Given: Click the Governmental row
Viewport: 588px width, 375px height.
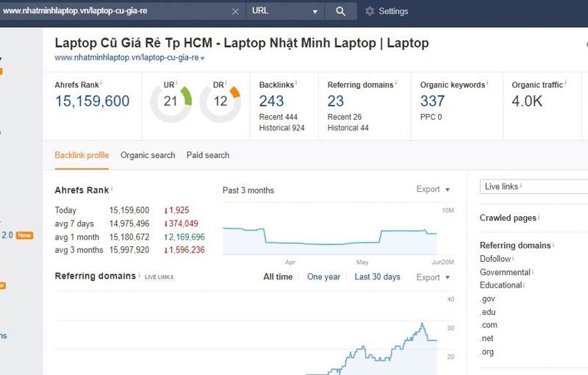Looking at the screenshot, I should 505,272.
